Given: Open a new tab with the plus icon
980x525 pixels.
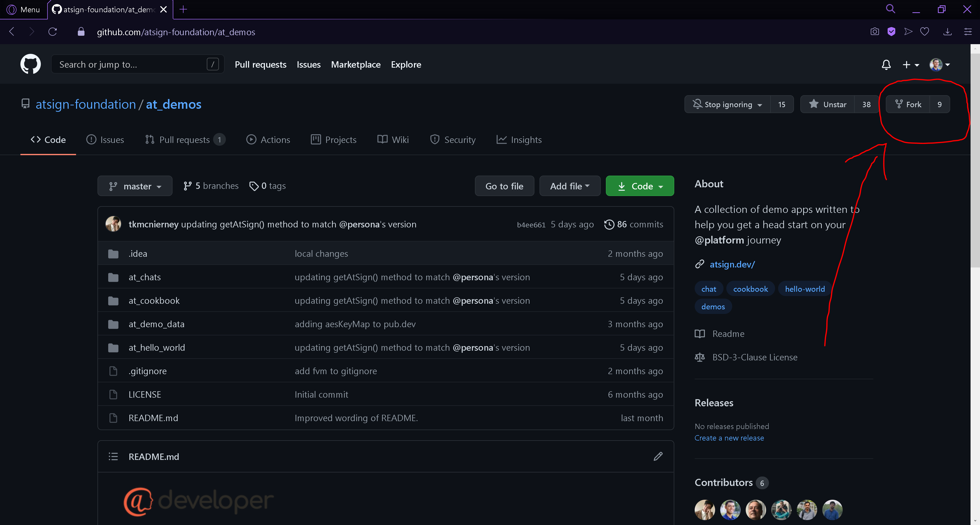Looking at the screenshot, I should (183, 9).
